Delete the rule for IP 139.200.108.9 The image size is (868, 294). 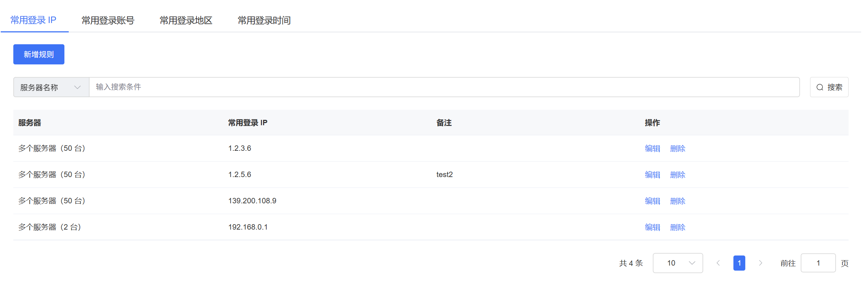[x=677, y=201]
